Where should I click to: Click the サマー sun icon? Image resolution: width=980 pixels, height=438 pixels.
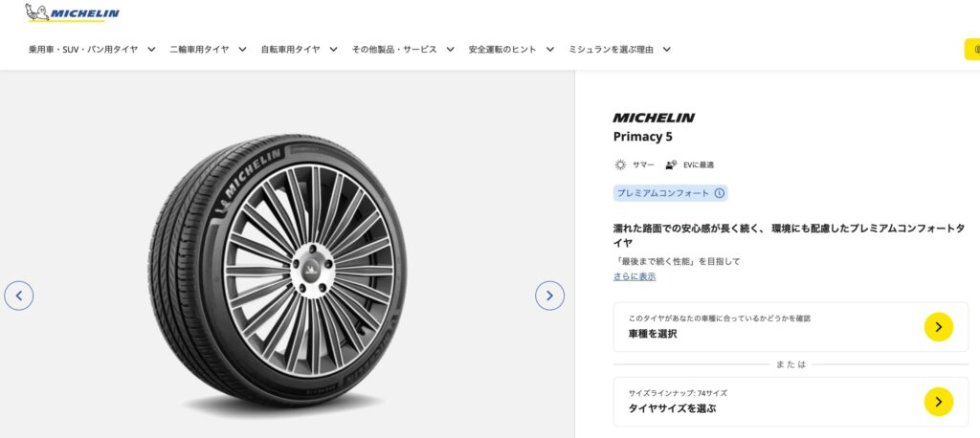[x=620, y=164]
